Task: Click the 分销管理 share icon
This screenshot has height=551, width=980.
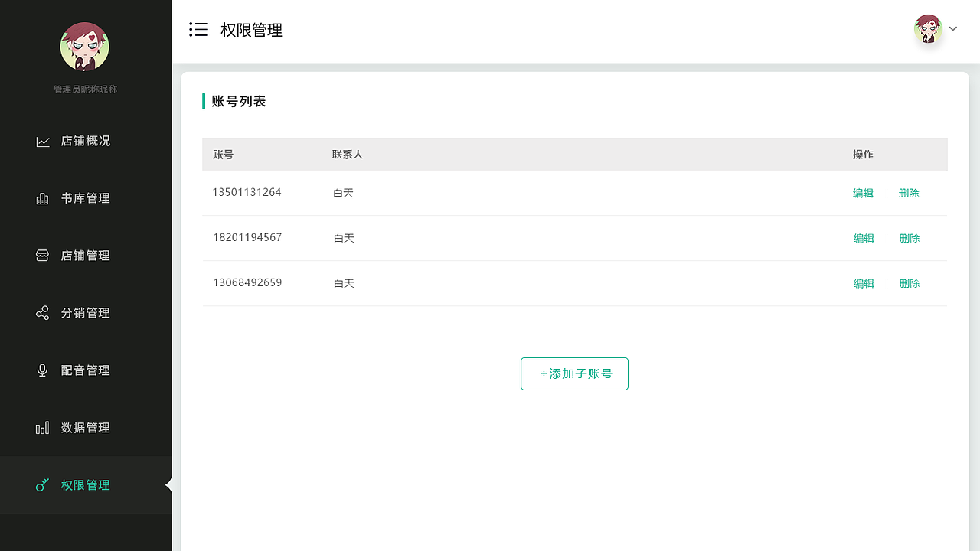Action: (x=43, y=313)
